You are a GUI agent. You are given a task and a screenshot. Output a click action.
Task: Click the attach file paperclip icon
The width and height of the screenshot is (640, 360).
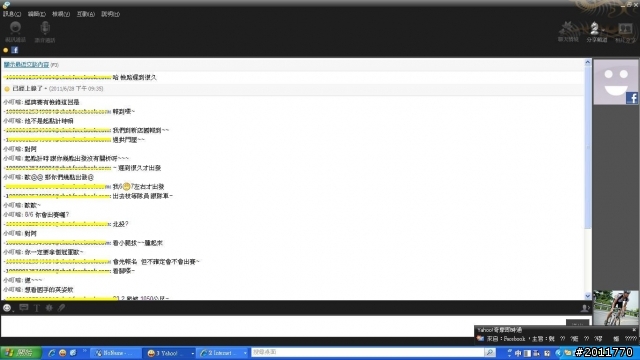click(61, 308)
